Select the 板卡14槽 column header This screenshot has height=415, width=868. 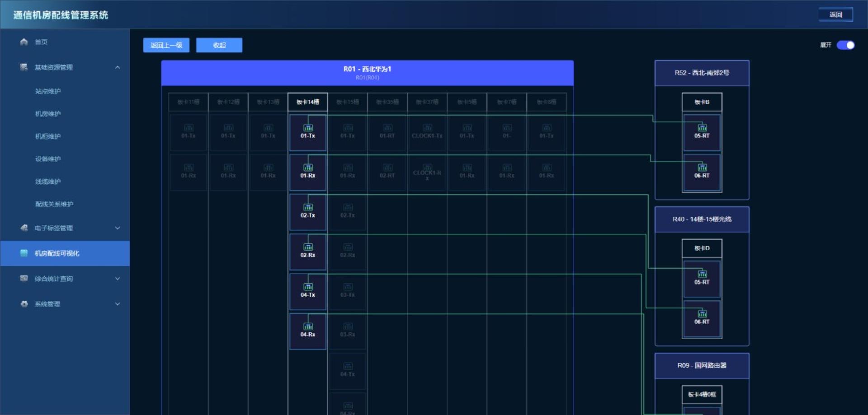pos(308,102)
